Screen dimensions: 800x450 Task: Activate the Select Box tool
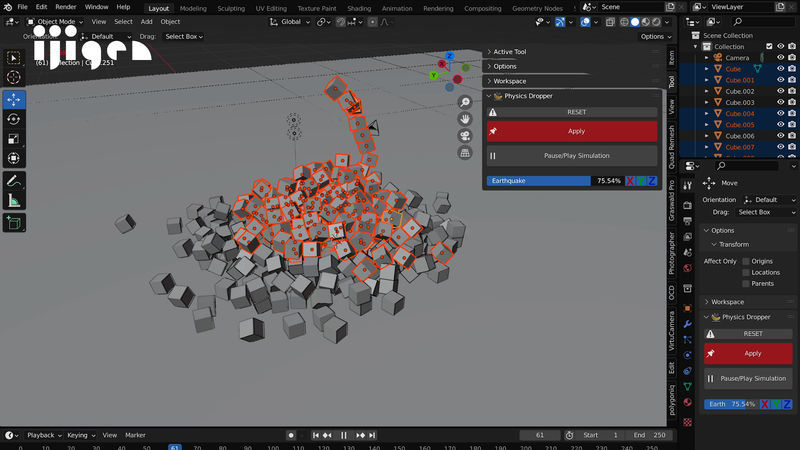pyautogui.click(x=14, y=58)
